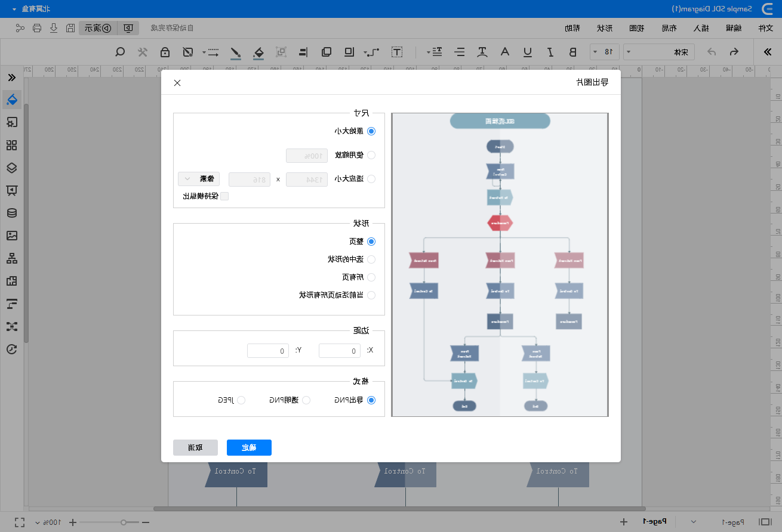Click the fill color bucket swatch in toolbar
Image resolution: width=782 pixels, height=532 pixels.
pos(258,52)
